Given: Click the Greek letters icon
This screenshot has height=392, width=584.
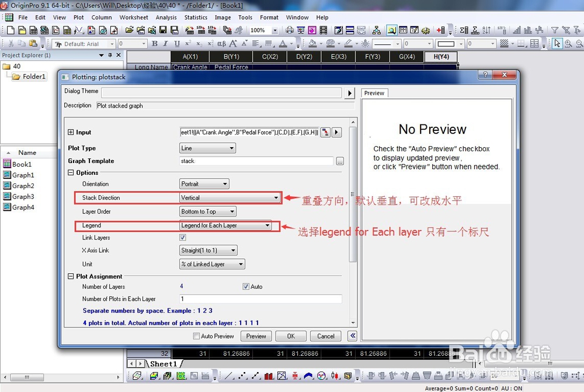Looking at the screenshot, I should click(x=221, y=44).
